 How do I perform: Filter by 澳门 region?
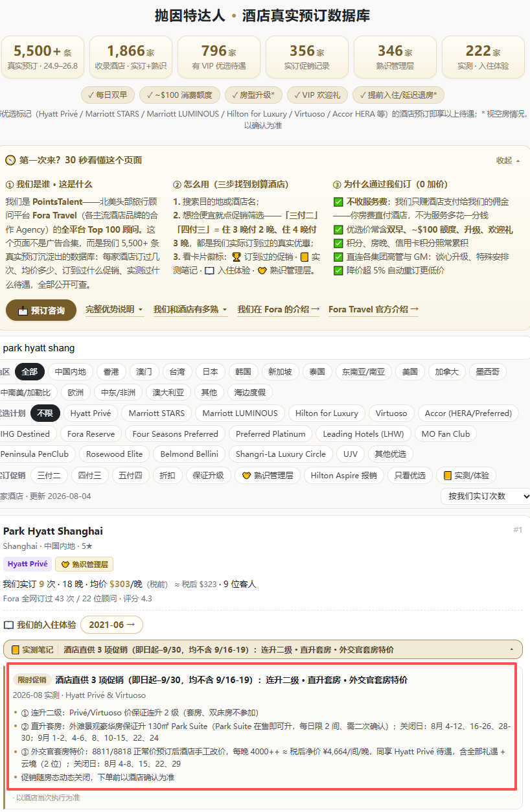point(144,372)
